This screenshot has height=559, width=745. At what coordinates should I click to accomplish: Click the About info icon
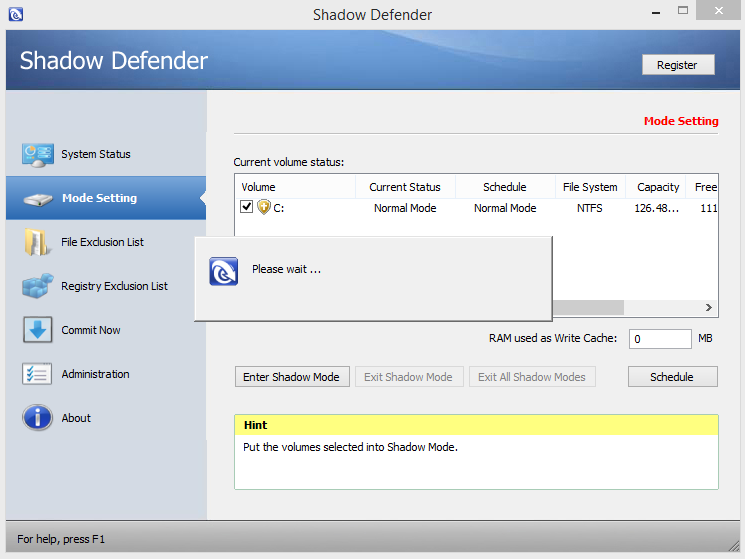point(37,417)
